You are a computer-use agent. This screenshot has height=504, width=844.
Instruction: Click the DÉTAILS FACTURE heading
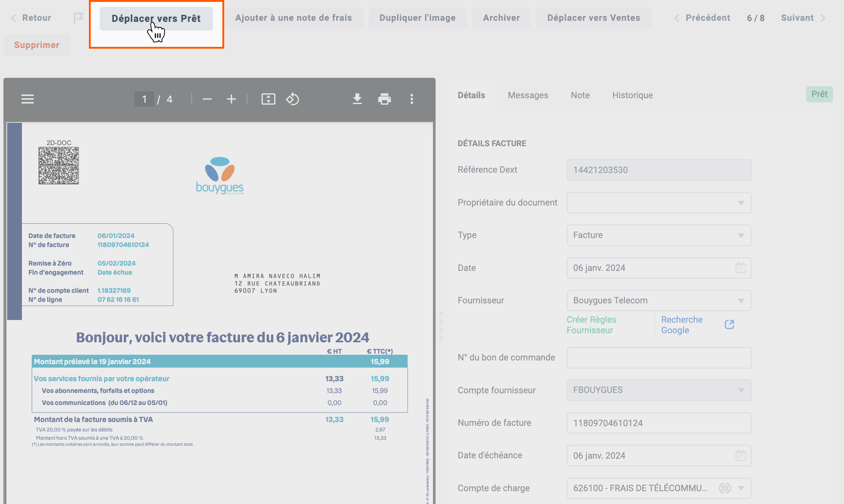[492, 144]
